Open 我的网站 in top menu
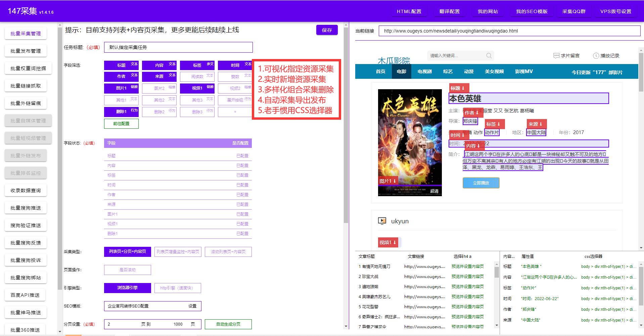Image resolution: width=644 pixels, height=336 pixels. coord(488,11)
